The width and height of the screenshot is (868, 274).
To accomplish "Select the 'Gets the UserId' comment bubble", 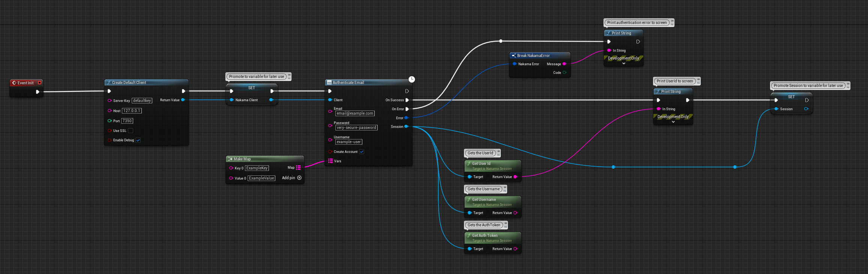I will 480,153.
